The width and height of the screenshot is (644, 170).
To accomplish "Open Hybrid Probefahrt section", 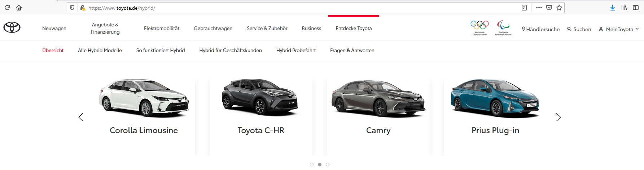I will tap(296, 50).
